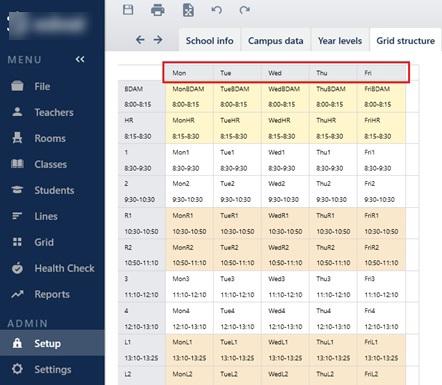Viewport: 442px width, 385px height.
Task: Click the undo arrow icon
Action: (x=217, y=10)
